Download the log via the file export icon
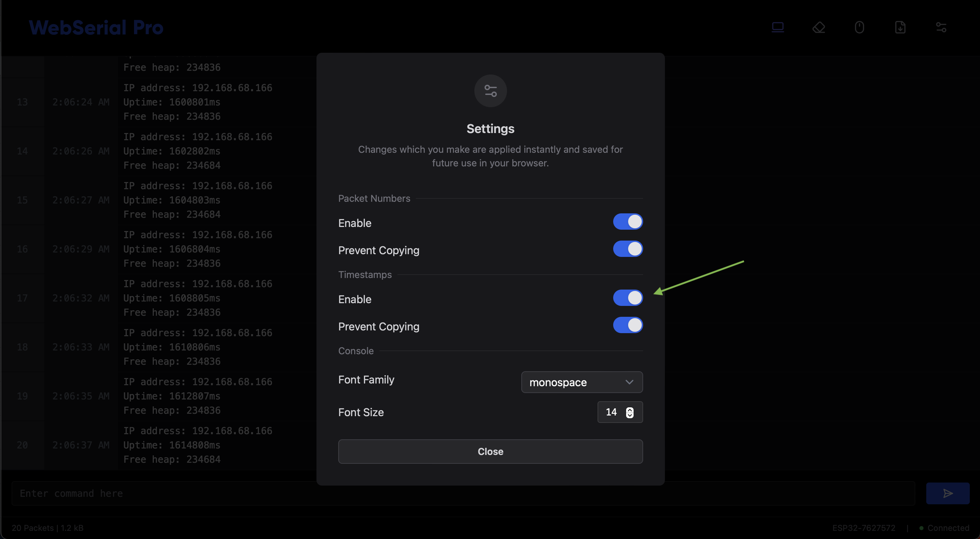 point(900,27)
